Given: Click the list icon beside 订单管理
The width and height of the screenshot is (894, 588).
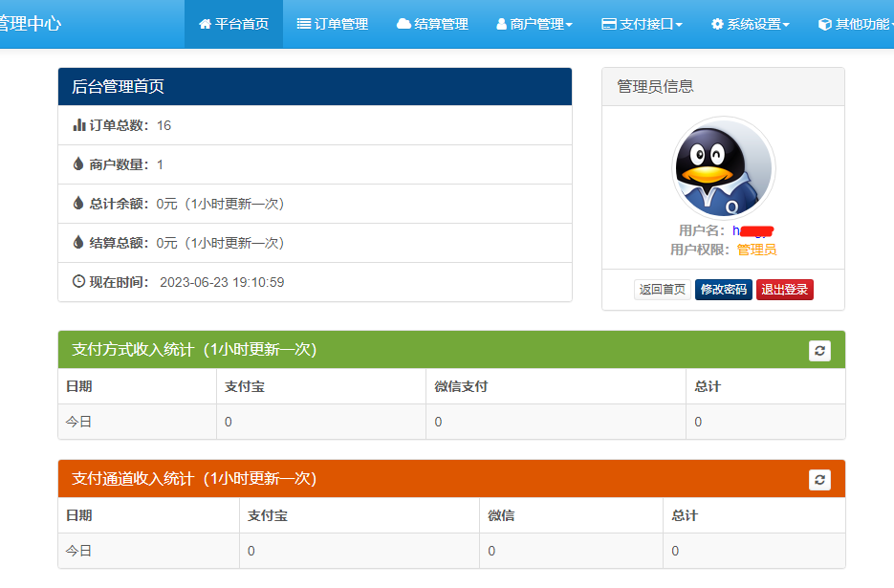Looking at the screenshot, I should pos(304,24).
